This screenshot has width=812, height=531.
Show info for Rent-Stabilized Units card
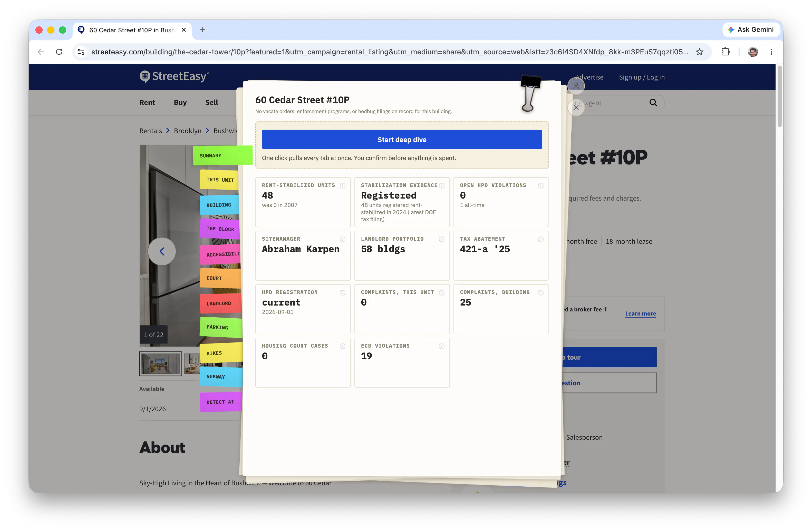point(342,185)
